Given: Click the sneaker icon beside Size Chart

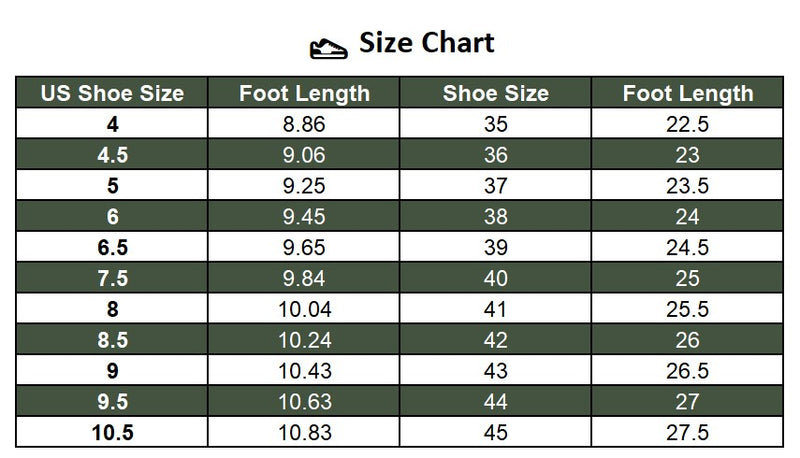Looking at the screenshot, I should coord(329,49).
